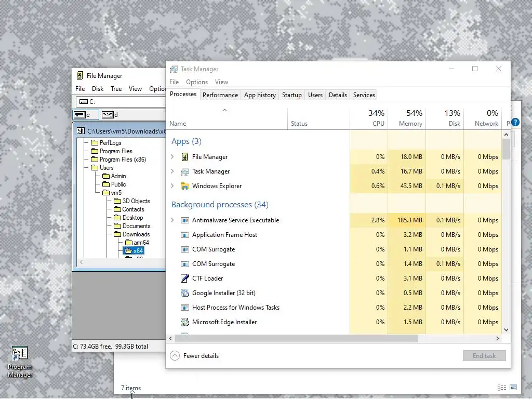The height and width of the screenshot is (399, 532).
Task: Click the Antimalware Service Executable icon
Action: click(x=184, y=220)
